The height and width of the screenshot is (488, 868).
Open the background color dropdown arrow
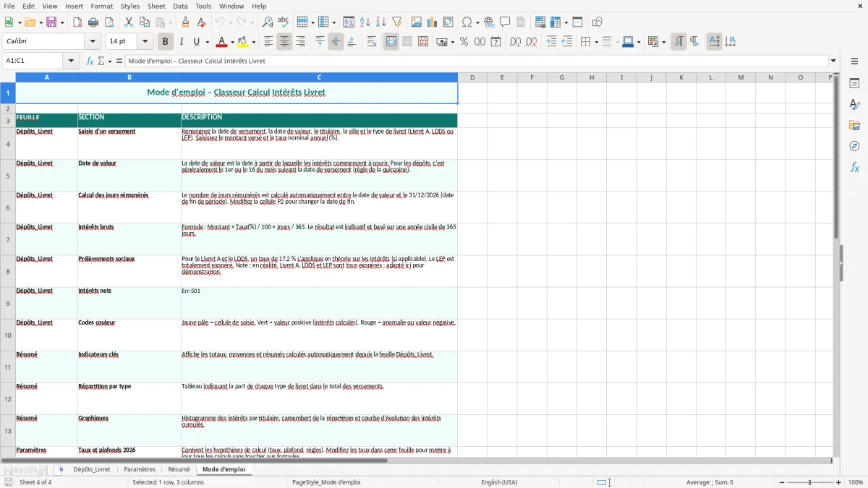(254, 42)
